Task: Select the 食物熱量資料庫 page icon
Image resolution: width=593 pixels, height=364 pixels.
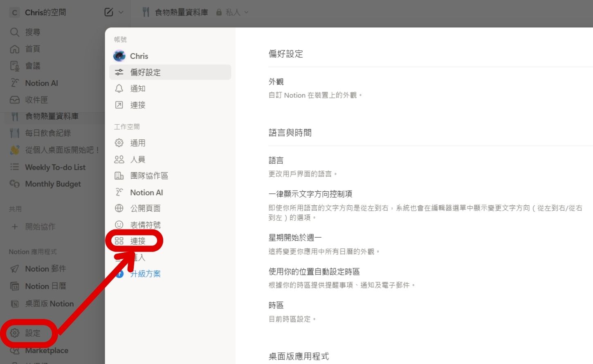Action: click(146, 12)
